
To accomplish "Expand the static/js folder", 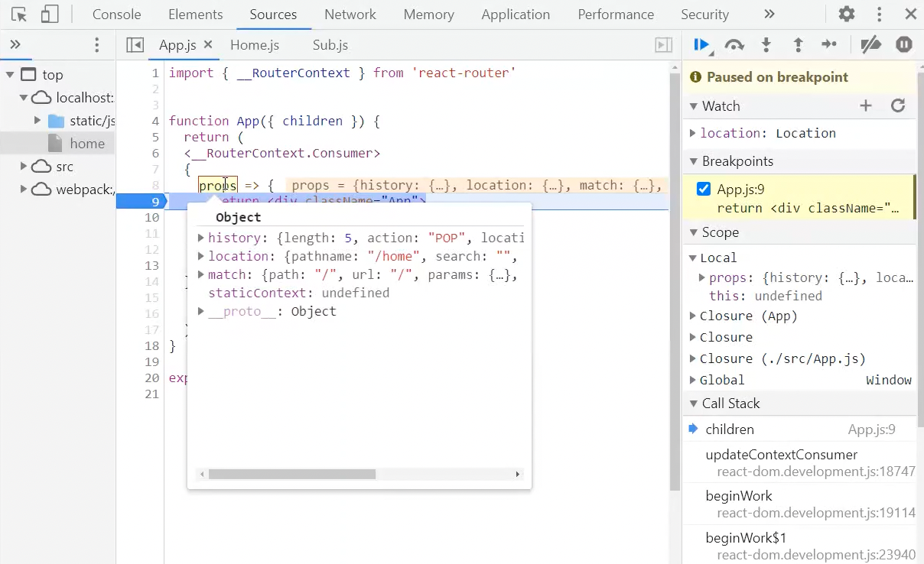I will pos(37,121).
